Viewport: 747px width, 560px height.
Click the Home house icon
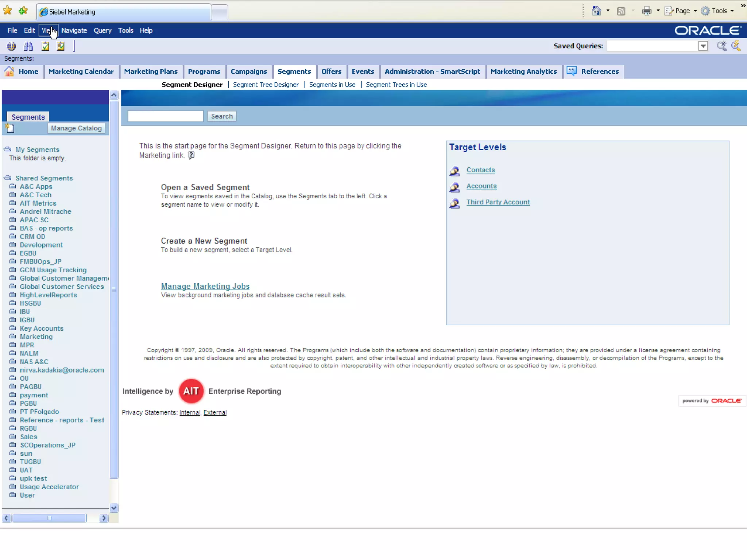pyautogui.click(x=9, y=71)
